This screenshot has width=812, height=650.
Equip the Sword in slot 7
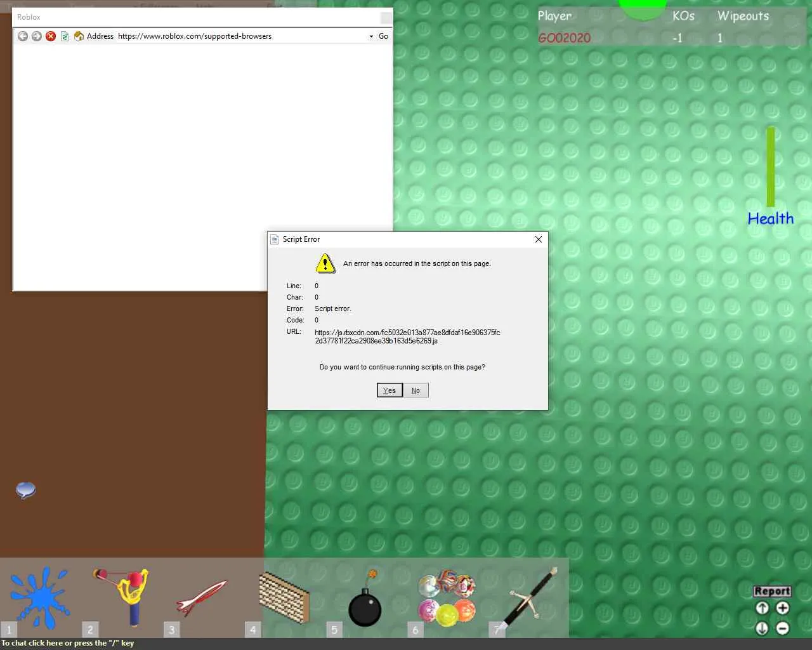tap(528, 597)
